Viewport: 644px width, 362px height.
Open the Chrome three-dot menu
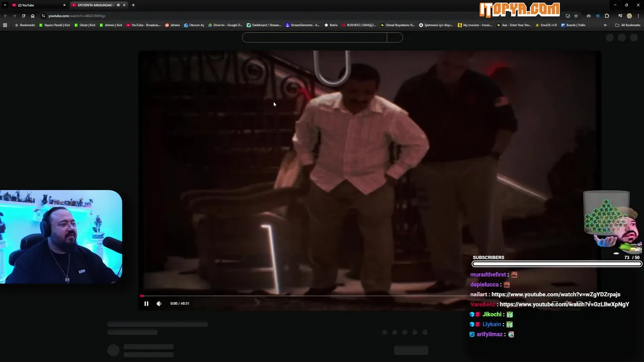pos(638,16)
